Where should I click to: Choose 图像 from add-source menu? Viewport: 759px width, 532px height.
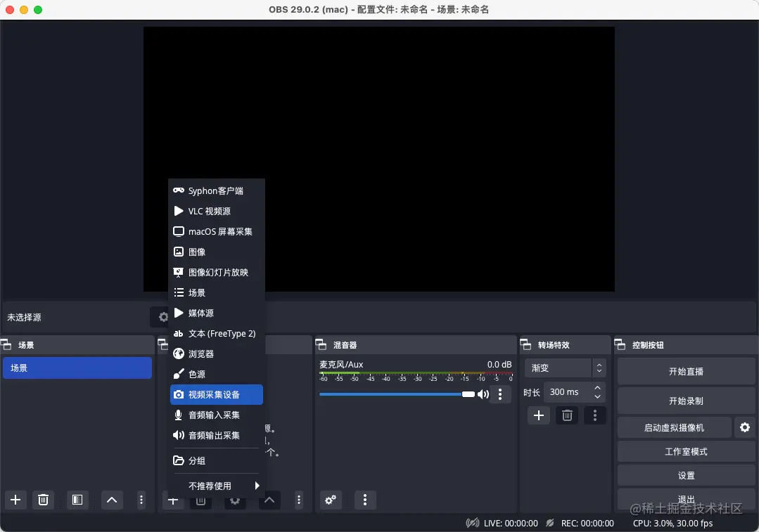click(x=217, y=252)
